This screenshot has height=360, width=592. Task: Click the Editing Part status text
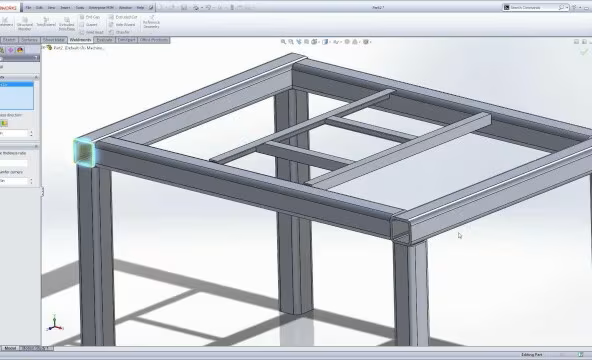pos(532,355)
